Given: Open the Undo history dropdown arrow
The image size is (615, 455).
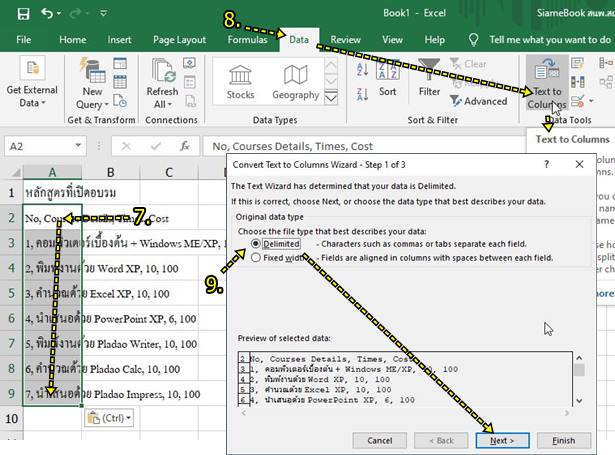Looking at the screenshot, I should coord(59,13).
